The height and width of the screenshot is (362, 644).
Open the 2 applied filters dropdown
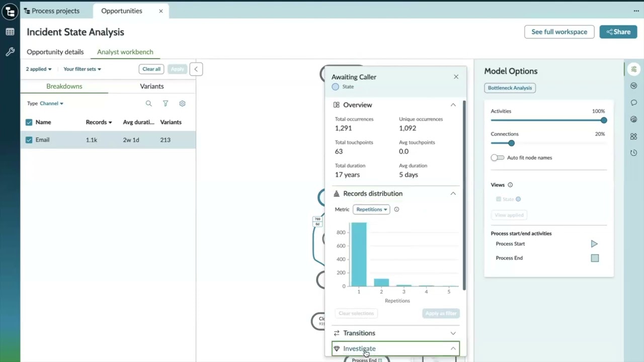click(x=39, y=69)
